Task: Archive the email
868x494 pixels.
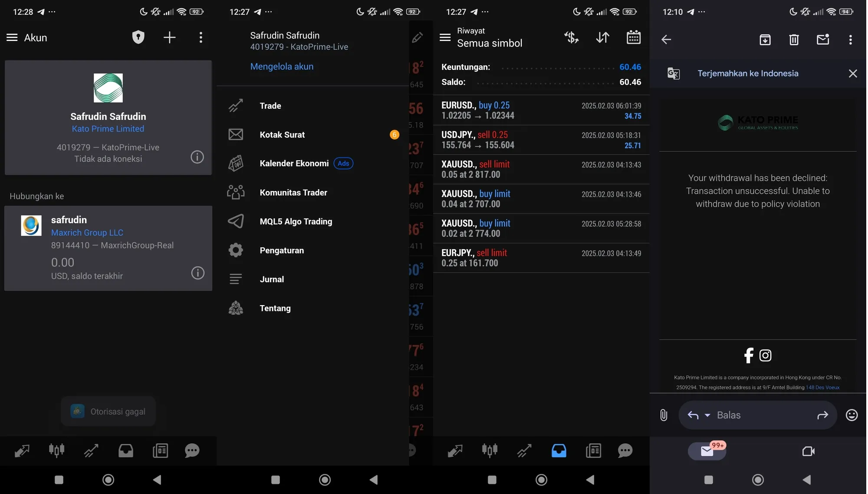Action: tap(765, 40)
